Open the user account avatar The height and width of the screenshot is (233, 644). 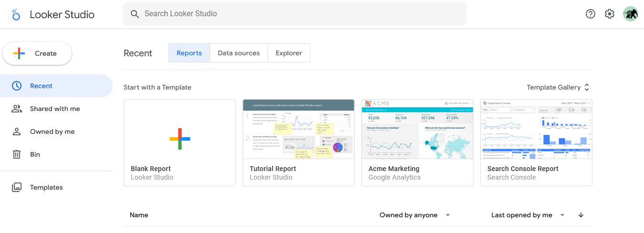[x=631, y=14]
